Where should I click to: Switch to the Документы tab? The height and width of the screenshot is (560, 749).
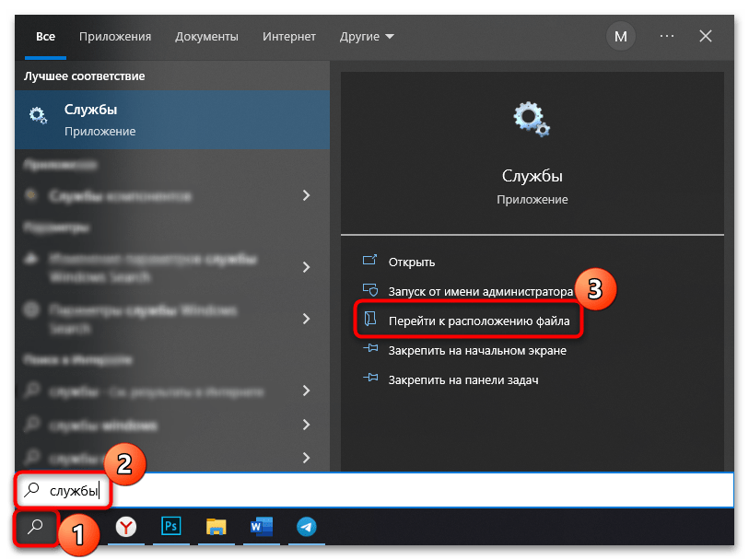point(206,37)
